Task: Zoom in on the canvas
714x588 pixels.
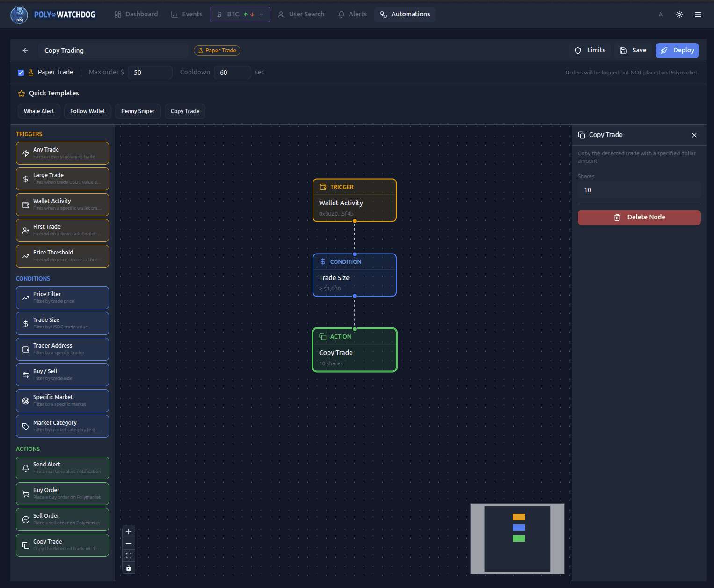Action: pyautogui.click(x=129, y=531)
